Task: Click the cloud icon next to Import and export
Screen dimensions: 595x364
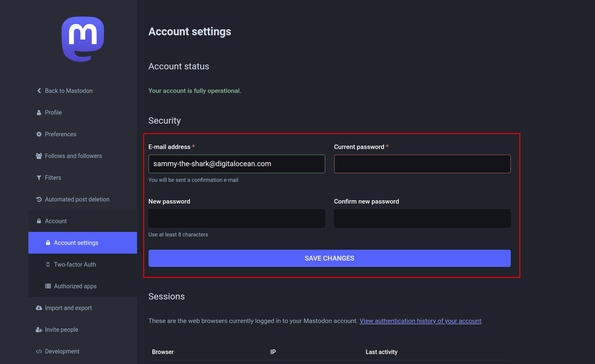Action: click(39, 308)
